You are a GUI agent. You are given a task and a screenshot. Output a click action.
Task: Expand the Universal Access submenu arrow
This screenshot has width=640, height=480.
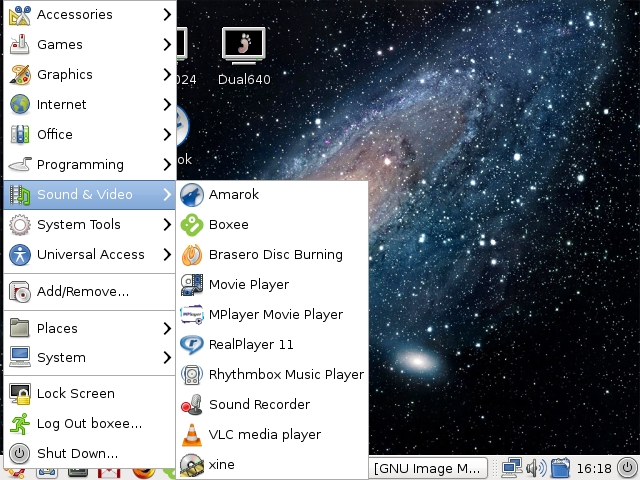tap(167, 255)
